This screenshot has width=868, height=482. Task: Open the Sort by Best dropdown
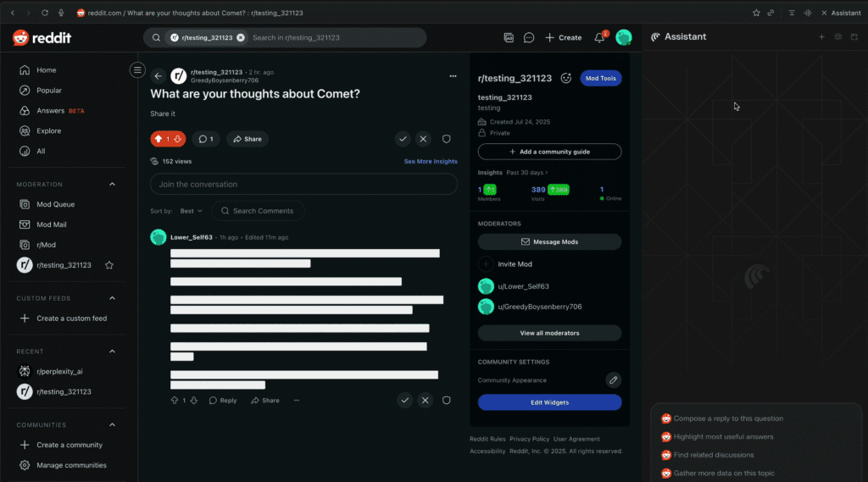pyautogui.click(x=192, y=211)
